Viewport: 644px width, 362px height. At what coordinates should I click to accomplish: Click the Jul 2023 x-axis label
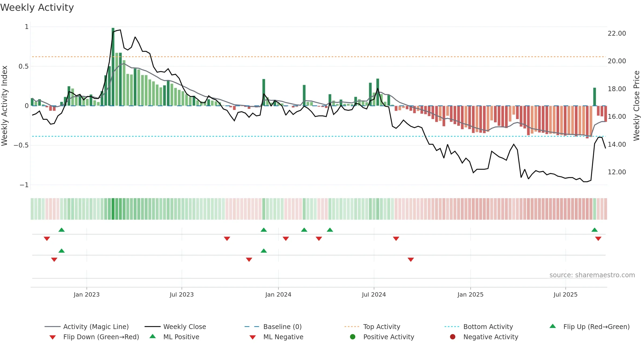[x=182, y=294]
